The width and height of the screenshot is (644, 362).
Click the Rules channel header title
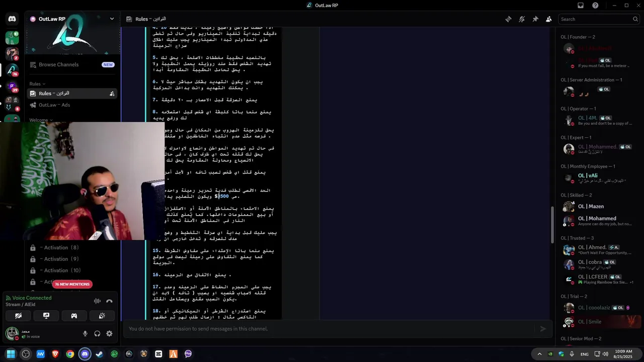point(150,19)
